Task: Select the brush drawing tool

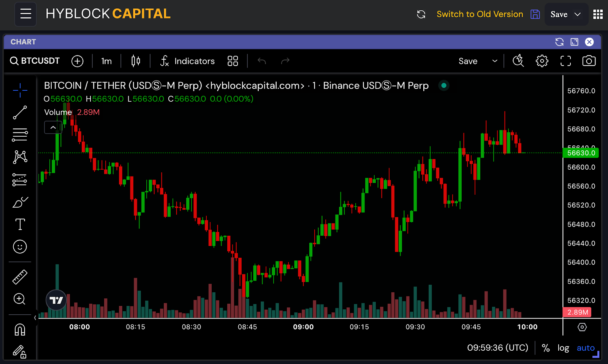Action: click(20, 202)
